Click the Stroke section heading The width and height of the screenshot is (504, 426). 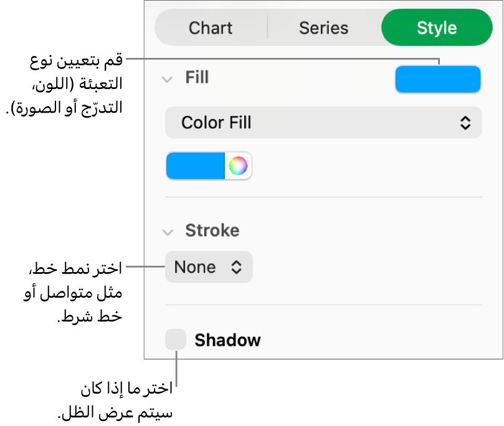[212, 230]
